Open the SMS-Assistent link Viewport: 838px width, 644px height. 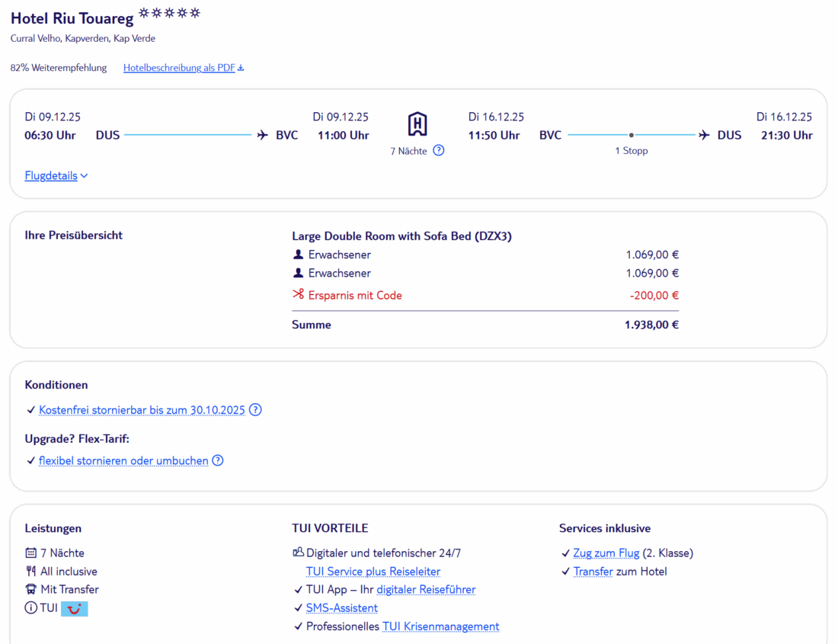[341, 608]
